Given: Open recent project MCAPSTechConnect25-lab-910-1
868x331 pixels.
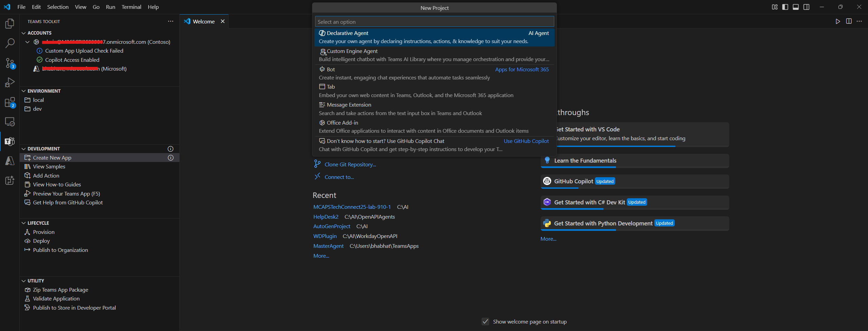Looking at the screenshot, I should [352, 207].
